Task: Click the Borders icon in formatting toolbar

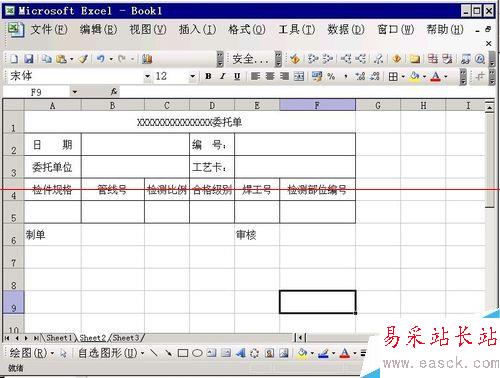Action: point(393,77)
